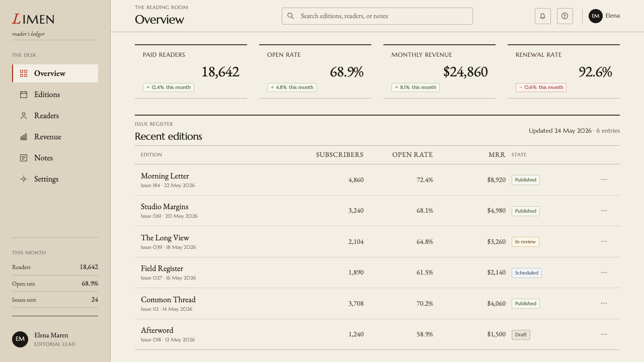Sort by the Subscribers column header

pos(340,155)
